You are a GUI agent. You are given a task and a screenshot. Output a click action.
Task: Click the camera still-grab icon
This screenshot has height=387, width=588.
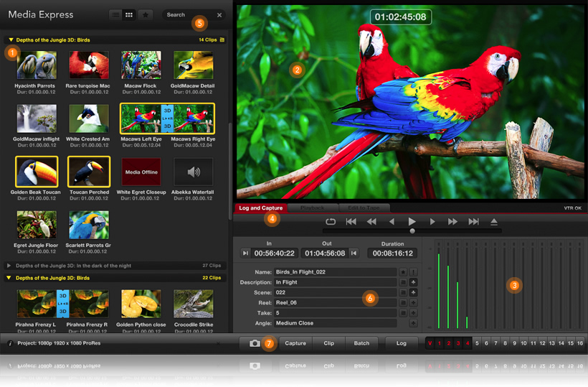(x=255, y=343)
